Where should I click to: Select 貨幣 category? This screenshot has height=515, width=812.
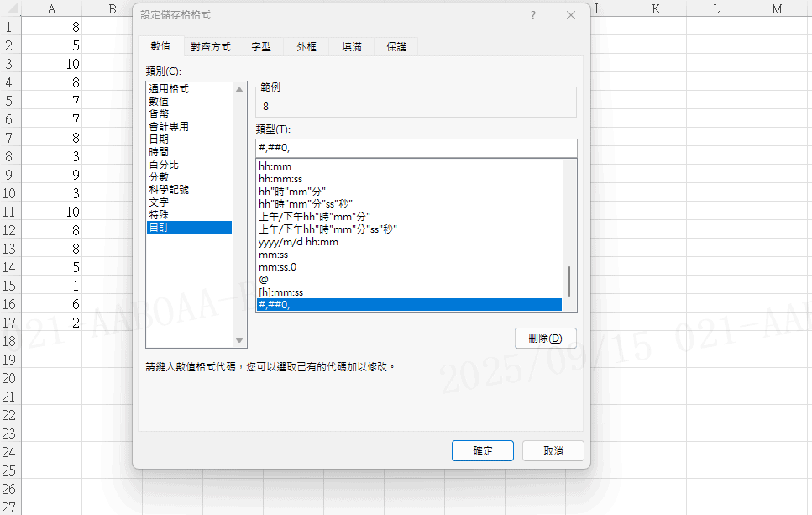click(x=159, y=114)
